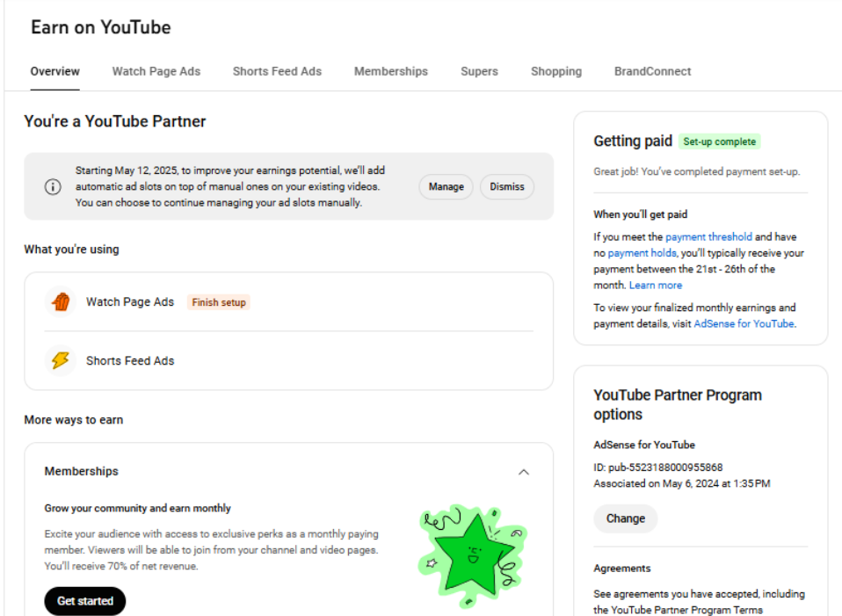Click the Change AdSense button
Image resolution: width=842 pixels, height=616 pixels.
point(625,518)
